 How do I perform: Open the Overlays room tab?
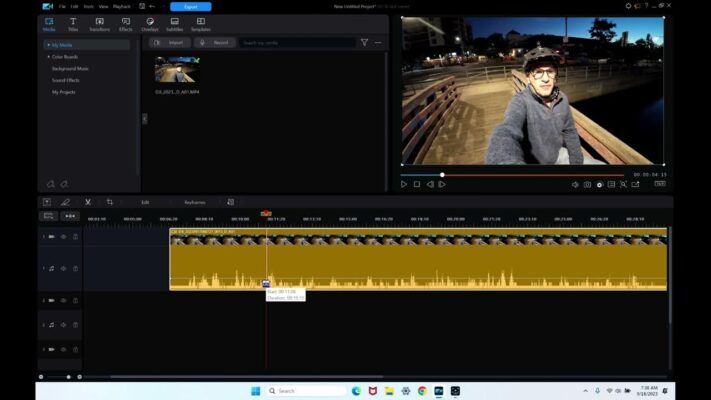[150, 24]
